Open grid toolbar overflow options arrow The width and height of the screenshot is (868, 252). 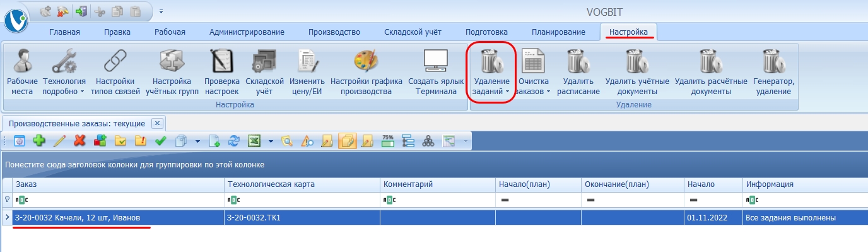pyautogui.click(x=466, y=141)
